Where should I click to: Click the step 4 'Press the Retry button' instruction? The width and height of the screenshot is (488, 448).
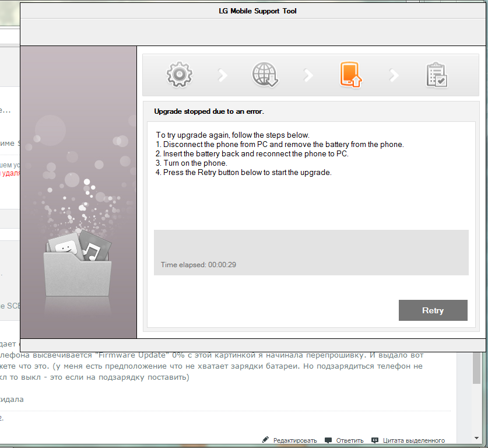243,173
